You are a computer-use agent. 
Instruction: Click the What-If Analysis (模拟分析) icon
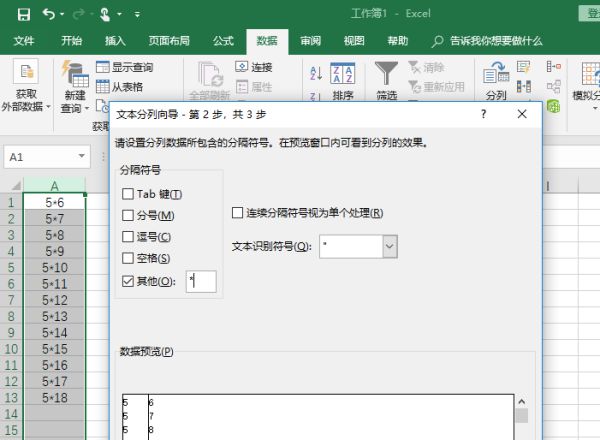[x=584, y=74]
